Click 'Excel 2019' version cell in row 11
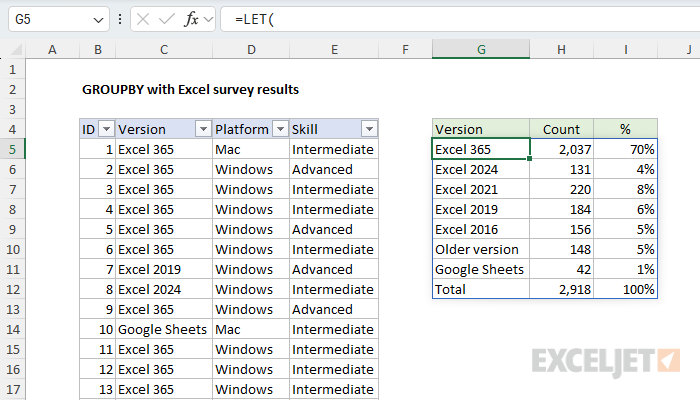Viewport: 700px width, 400px height. click(x=164, y=270)
